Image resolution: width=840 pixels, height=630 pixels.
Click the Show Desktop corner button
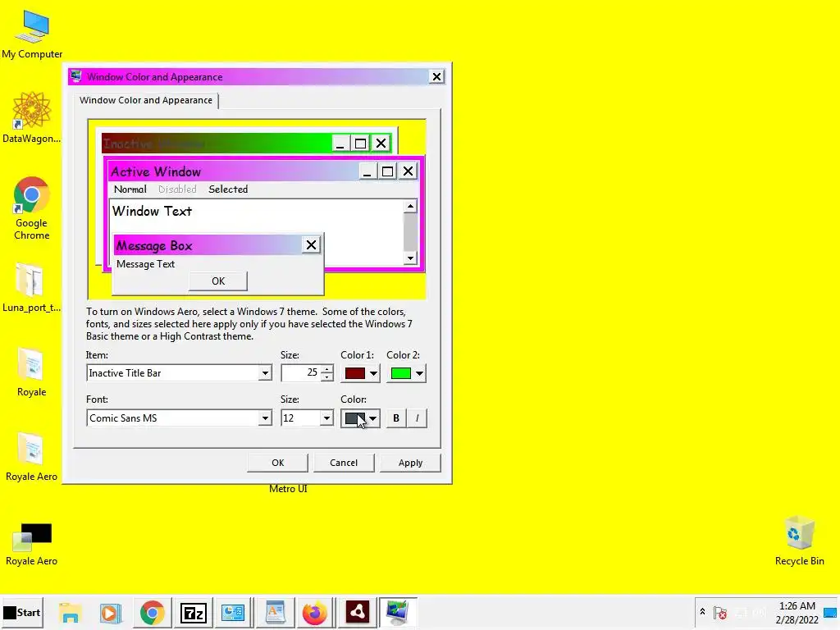(830, 612)
